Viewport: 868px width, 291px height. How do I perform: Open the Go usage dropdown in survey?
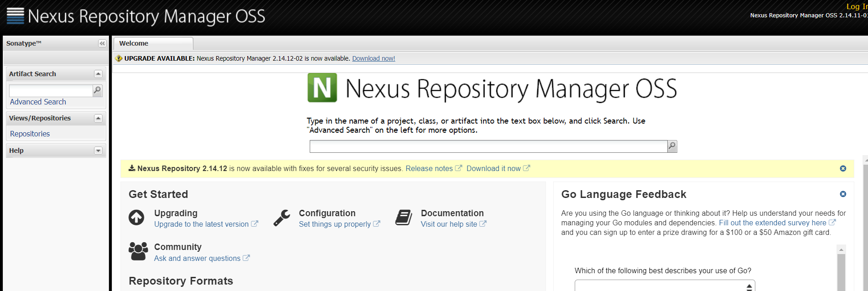pos(664,286)
